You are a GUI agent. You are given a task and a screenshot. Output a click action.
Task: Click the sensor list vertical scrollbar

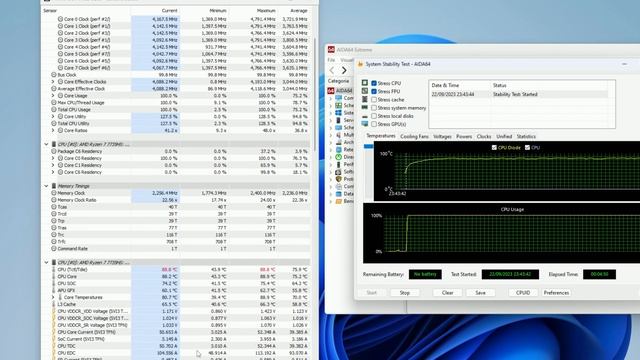tap(315, 94)
